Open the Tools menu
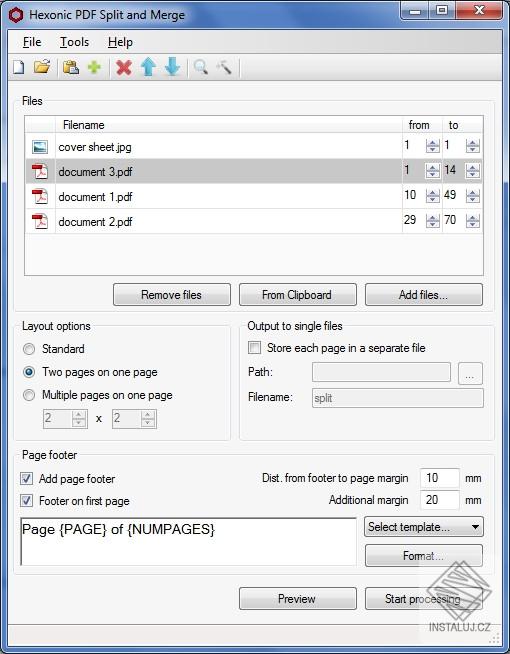The image size is (510, 654). (74, 42)
